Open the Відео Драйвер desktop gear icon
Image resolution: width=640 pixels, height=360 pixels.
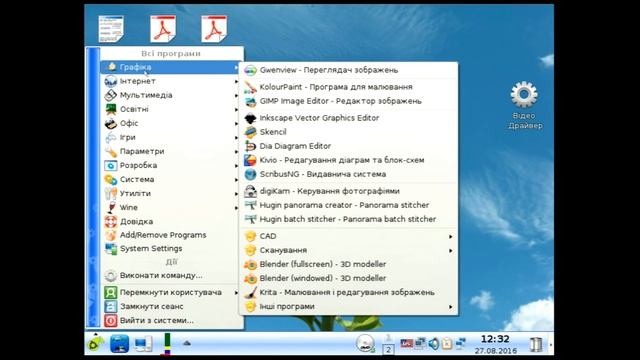[x=524, y=94]
